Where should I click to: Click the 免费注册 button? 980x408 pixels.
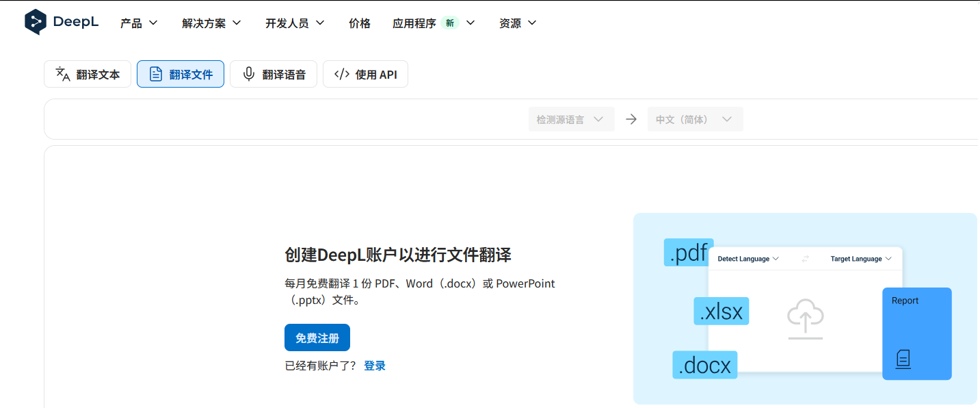click(x=317, y=337)
